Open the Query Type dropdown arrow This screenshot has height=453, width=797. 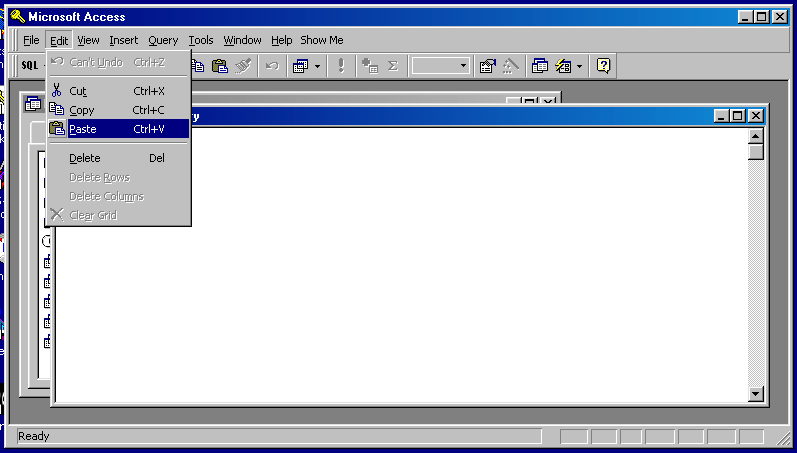[x=317, y=66]
